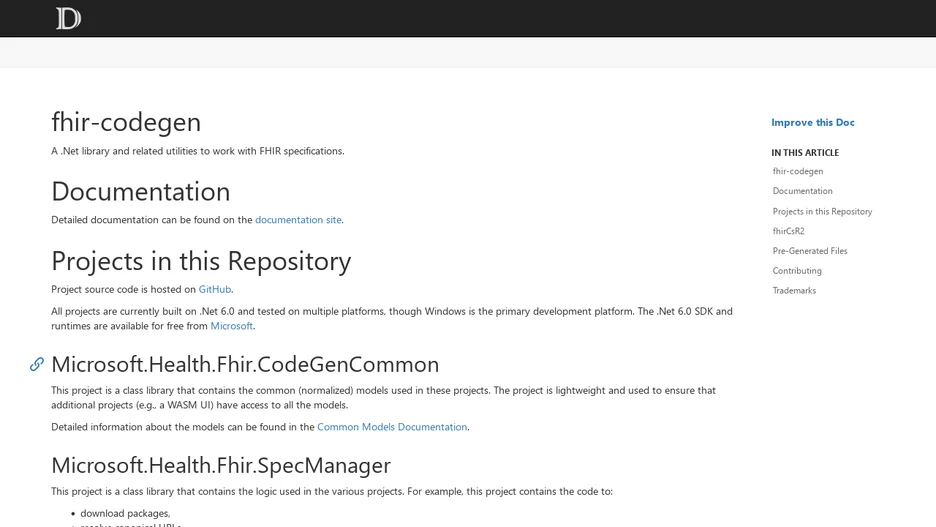Follow the documentation site link
The height and width of the screenshot is (527, 936).
pos(298,220)
